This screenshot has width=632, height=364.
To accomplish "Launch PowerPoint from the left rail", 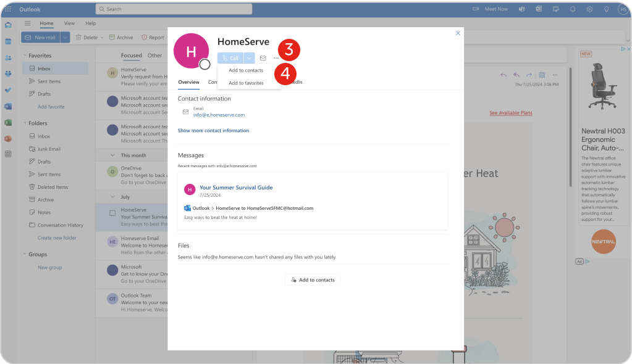I will click(8, 139).
